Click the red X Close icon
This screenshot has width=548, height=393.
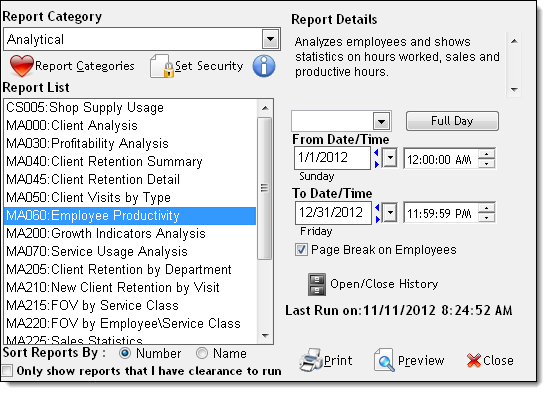[474, 360]
